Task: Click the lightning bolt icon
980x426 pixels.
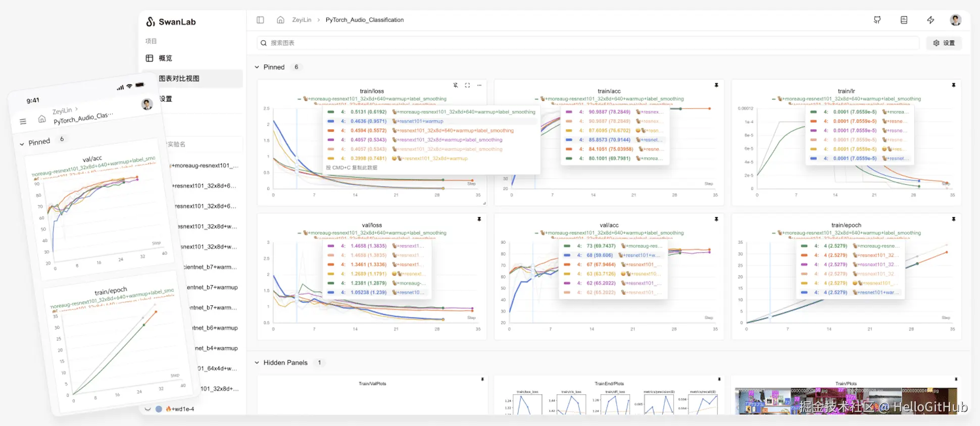Action: pos(930,20)
